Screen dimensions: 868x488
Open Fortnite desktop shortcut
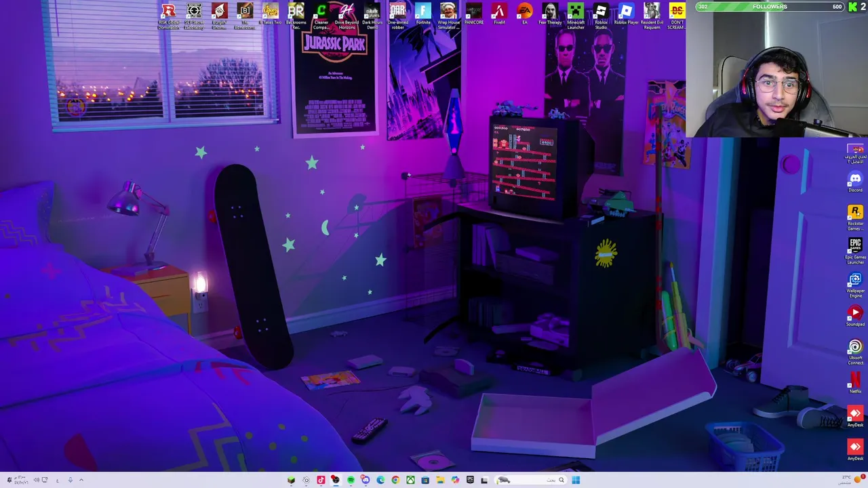423,14
